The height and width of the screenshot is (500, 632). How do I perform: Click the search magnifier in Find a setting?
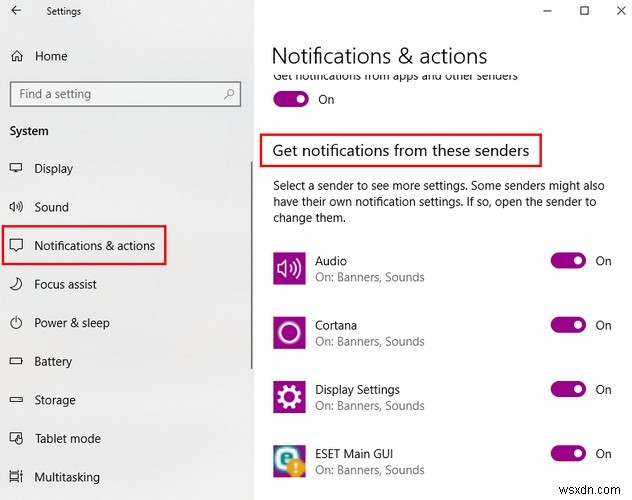pos(229,94)
